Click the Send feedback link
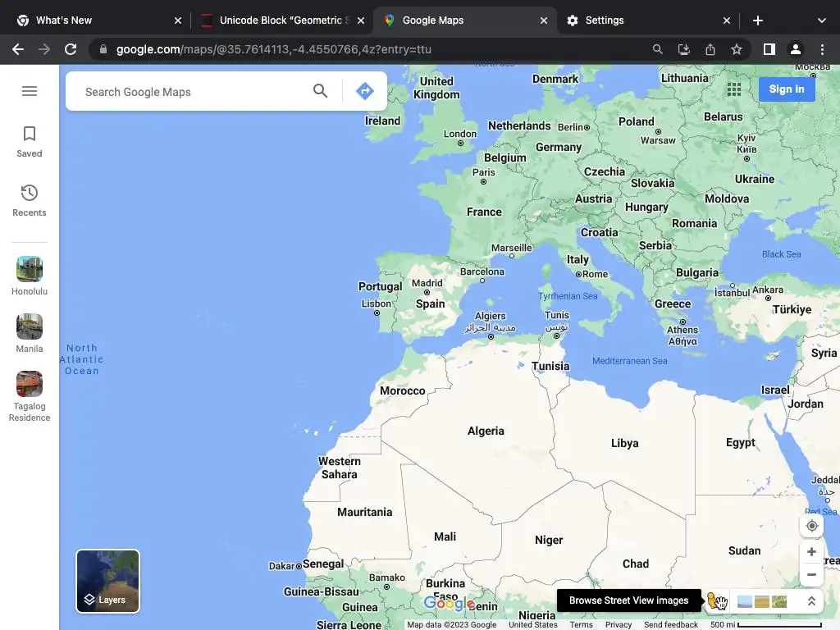This screenshot has height=630, width=840. 671,624
